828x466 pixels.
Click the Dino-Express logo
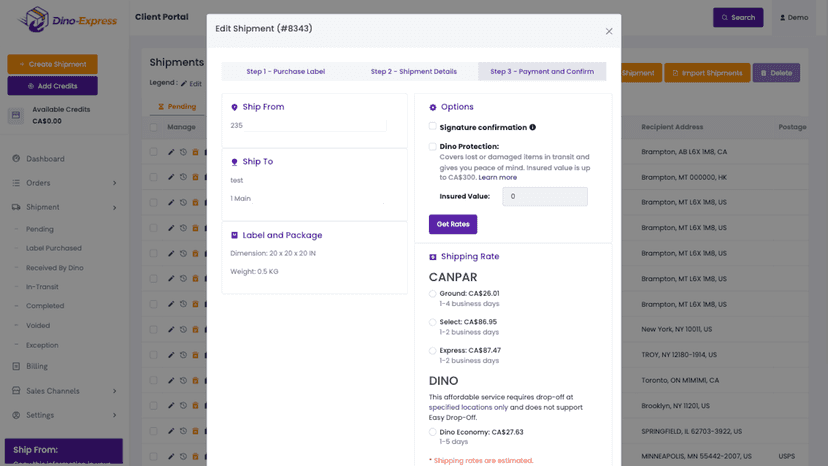click(x=67, y=20)
